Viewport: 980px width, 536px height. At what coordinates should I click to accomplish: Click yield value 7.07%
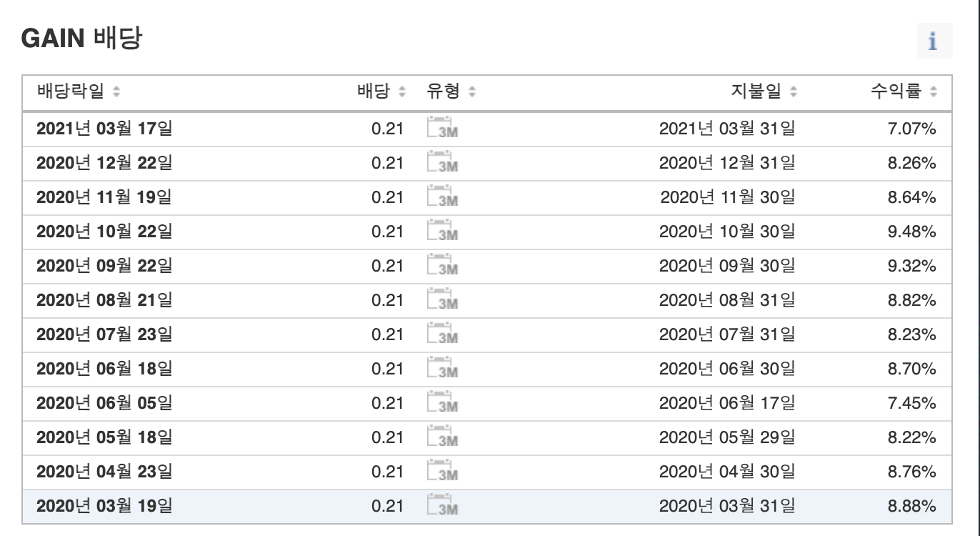pyautogui.click(x=912, y=129)
